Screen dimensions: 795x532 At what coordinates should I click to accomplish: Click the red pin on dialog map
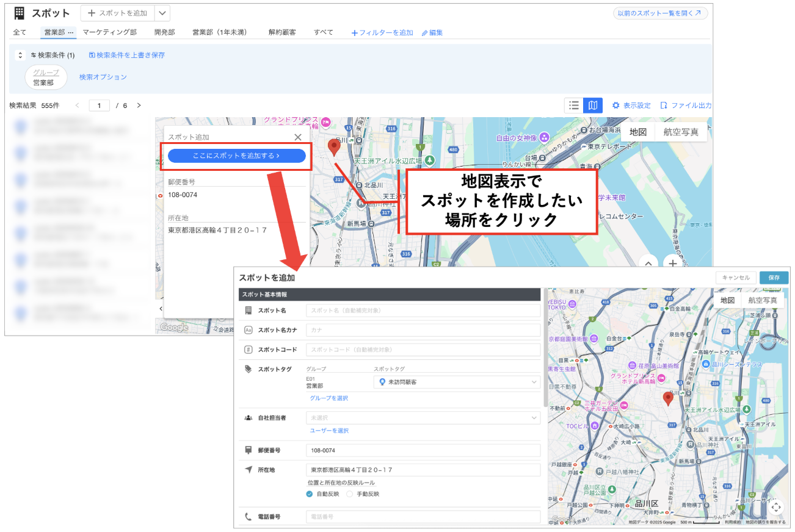click(669, 399)
